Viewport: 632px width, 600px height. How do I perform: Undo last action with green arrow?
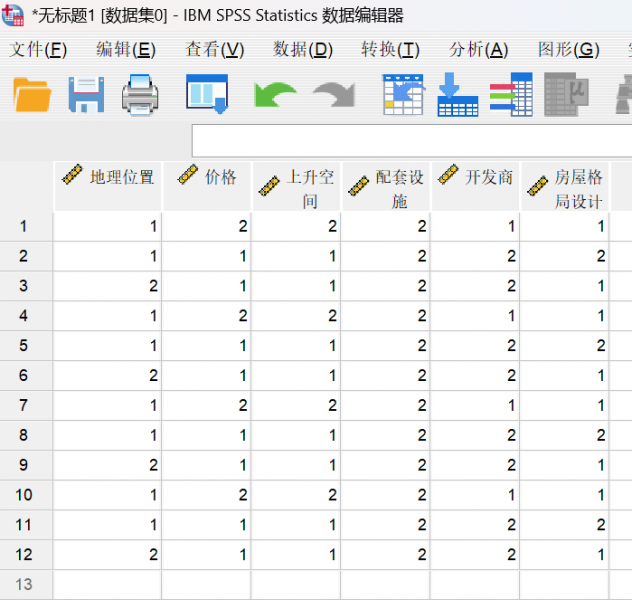tap(275, 95)
